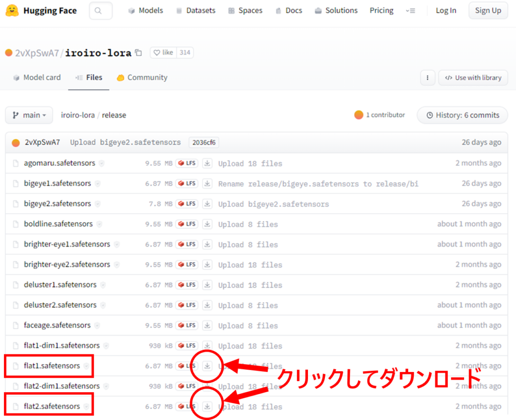The width and height of the screenshot is (516, 420).
Task: Download the boldline.safetensors file
Action: pyautogui.click(x=207, y=224)
